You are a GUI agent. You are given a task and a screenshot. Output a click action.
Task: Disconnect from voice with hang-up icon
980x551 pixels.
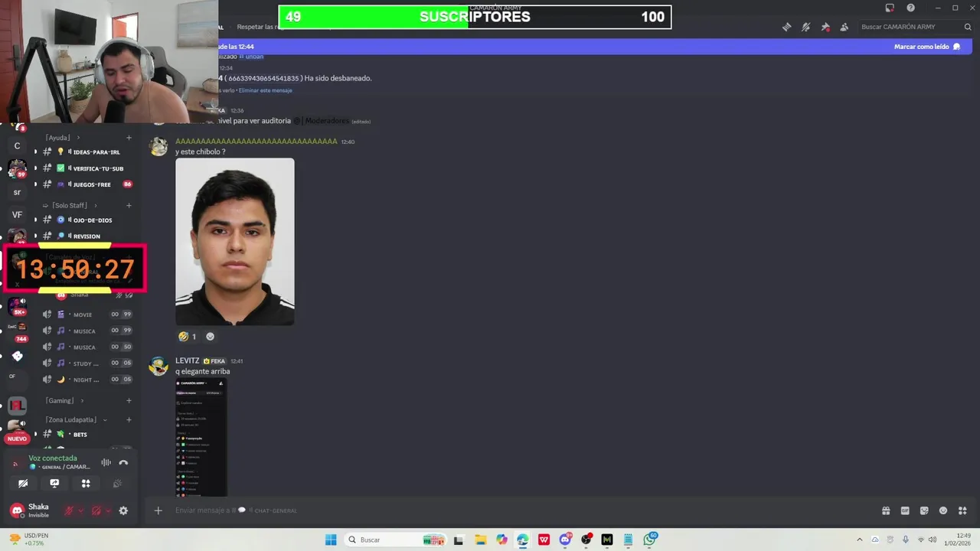(123, 462)
